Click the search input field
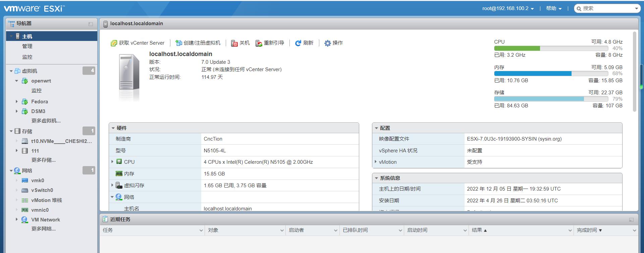The height and width of the screenshot is (253, 644). (x=607, y=8)
